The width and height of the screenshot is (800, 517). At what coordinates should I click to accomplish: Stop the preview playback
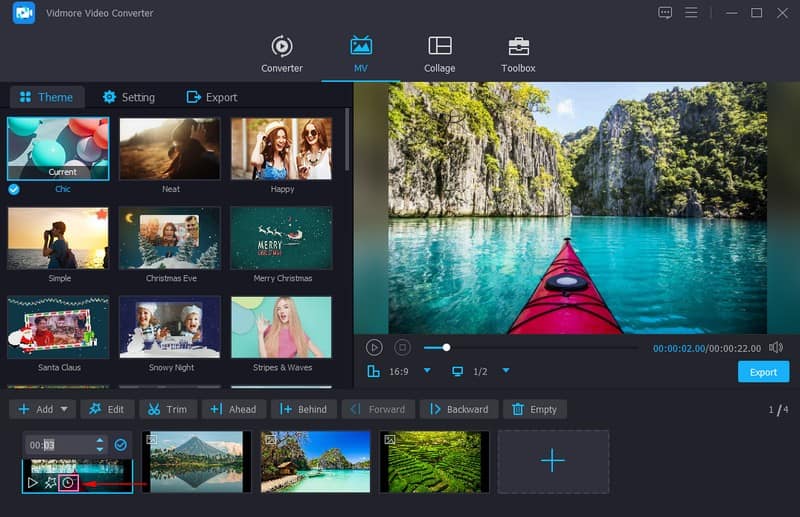[402, 347]
